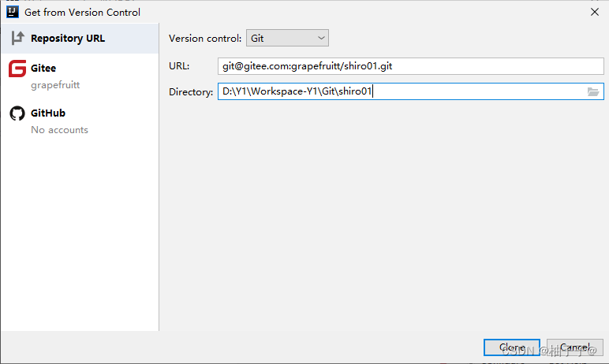Click the Repository URL arrow icon
Screen dimensions: 609x364
[x=17, y=38]
